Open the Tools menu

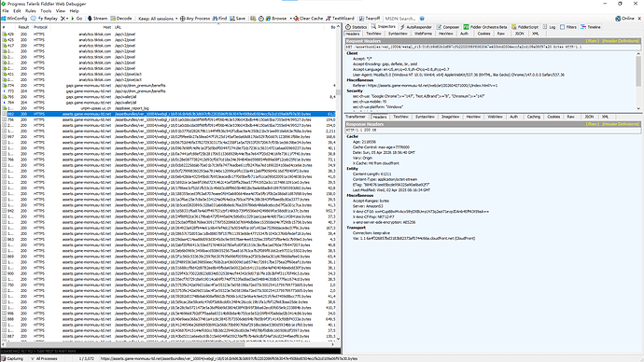46,11
